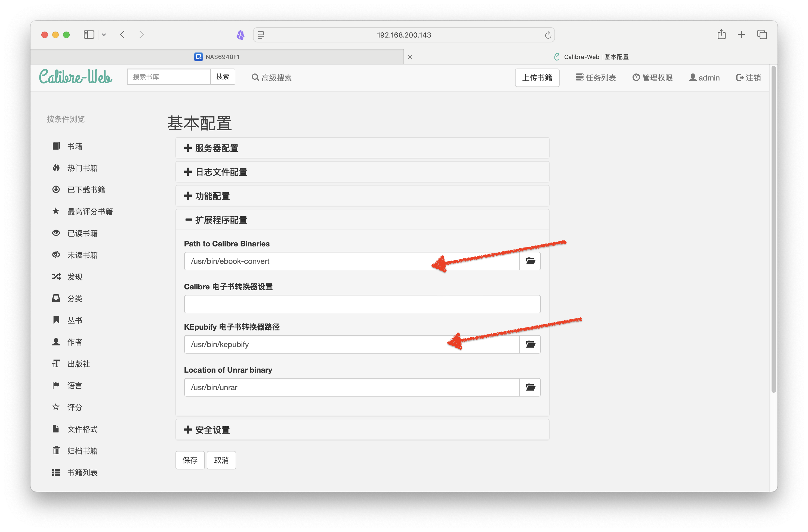Click 注销 to log out
Viewport: 808px width, 532px height.
click(x=749, y=78)
